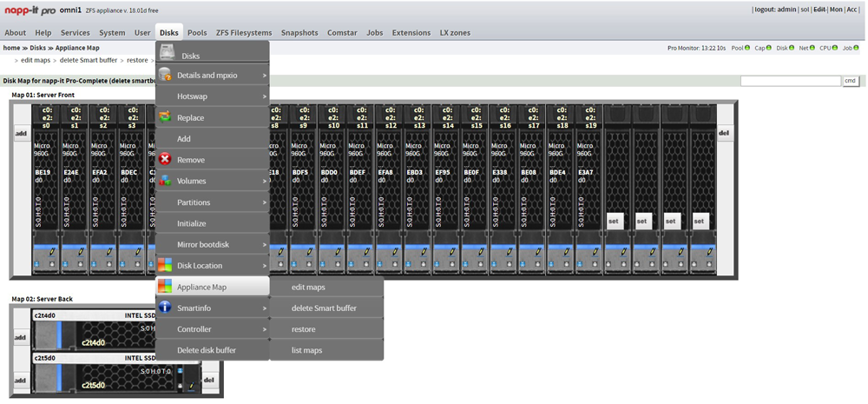868x404 pixels.
Task: Open the Pools navigation tab
Action: 197,33
